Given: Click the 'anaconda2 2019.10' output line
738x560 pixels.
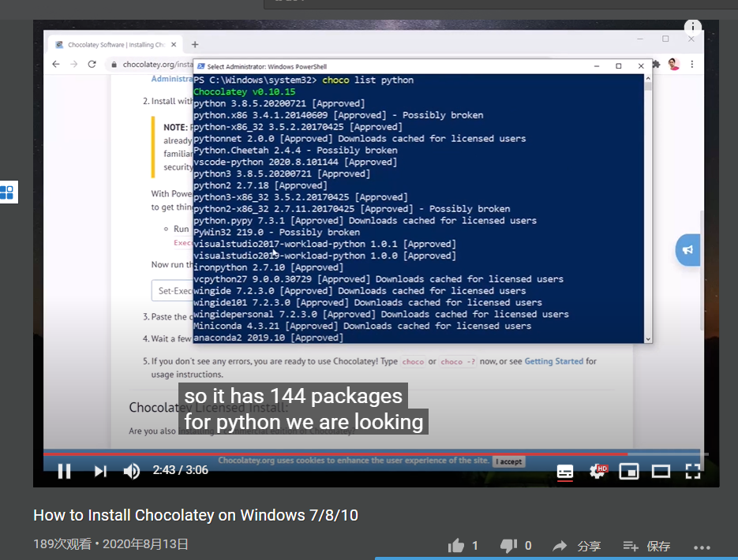Looking at the screenshot, I should (x=268, y=338).
